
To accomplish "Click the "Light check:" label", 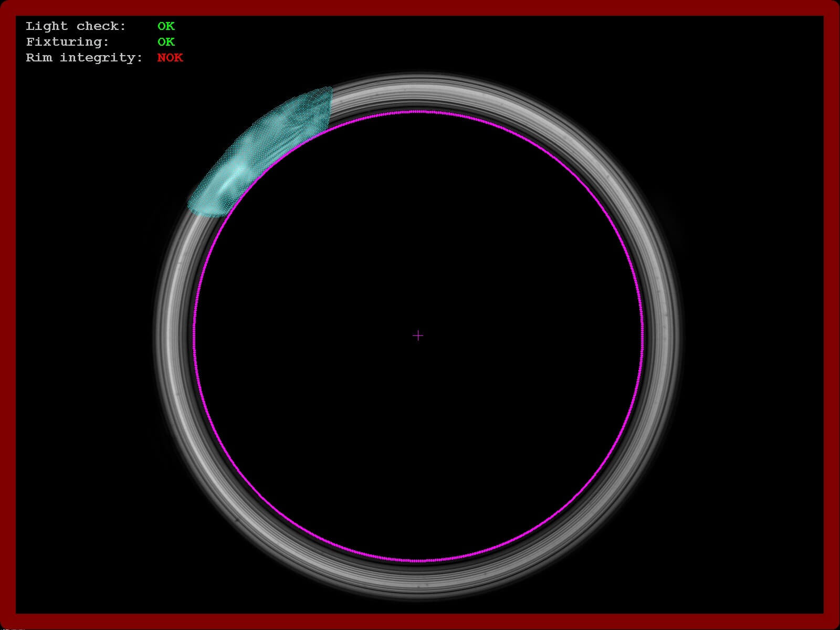I will pyautogui.click(x=76, y=26).
